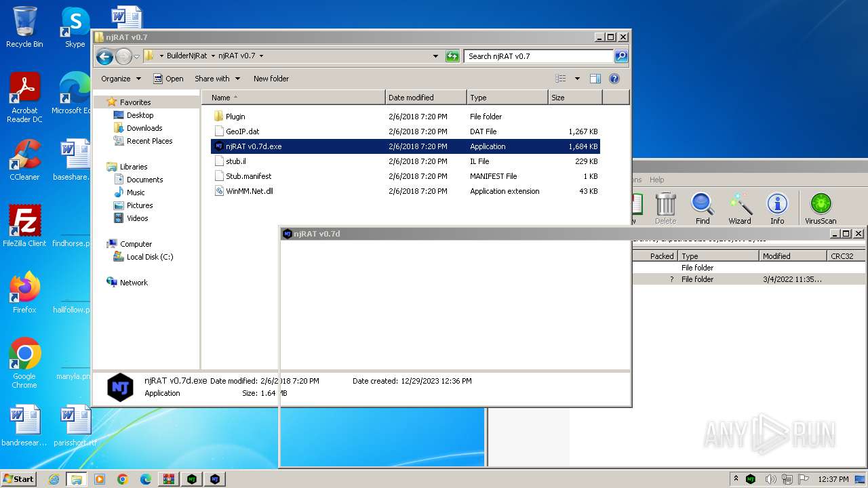
Task: Click the CRC32 column header in WinRAR
Action: [846, 256]
